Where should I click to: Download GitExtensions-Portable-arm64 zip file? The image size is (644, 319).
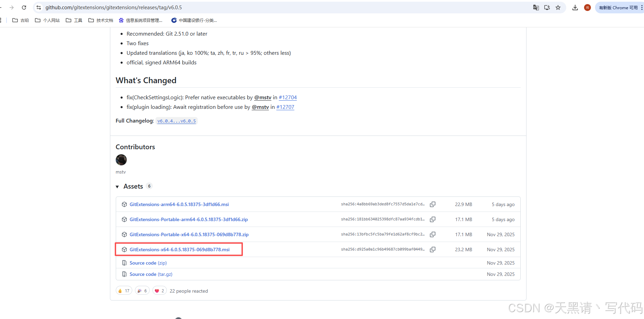(x=189, y=219)
